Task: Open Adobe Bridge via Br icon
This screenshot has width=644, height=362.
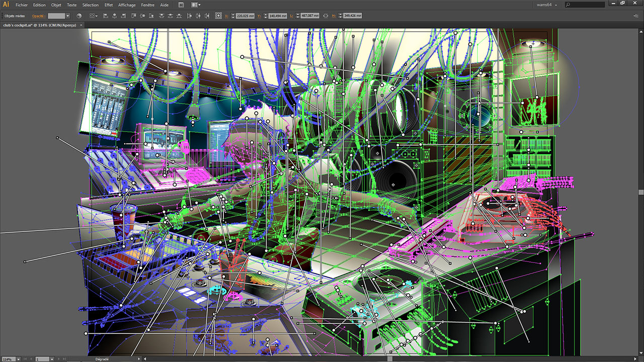Action: coord(181,5)
